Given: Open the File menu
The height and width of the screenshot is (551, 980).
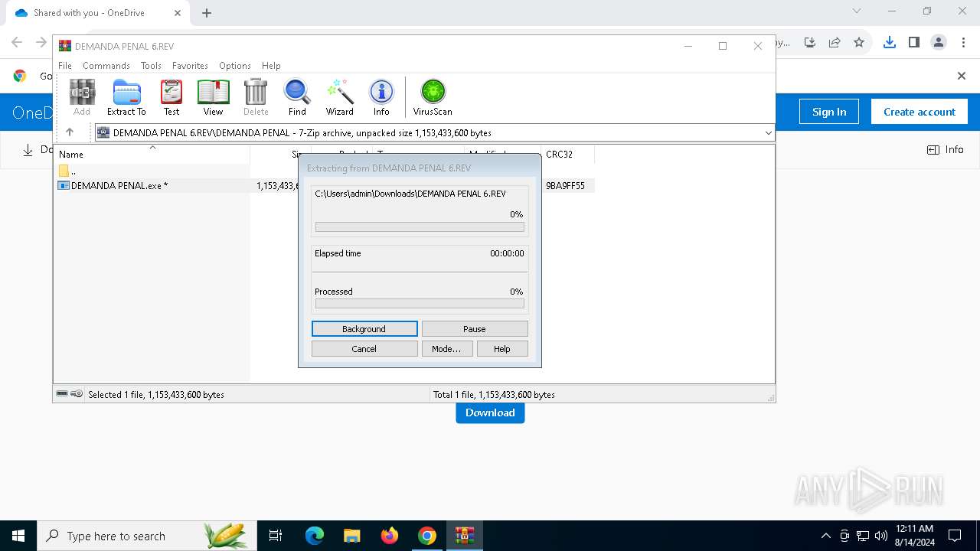Looking at the screenshot, I should (x=65, y=66).
